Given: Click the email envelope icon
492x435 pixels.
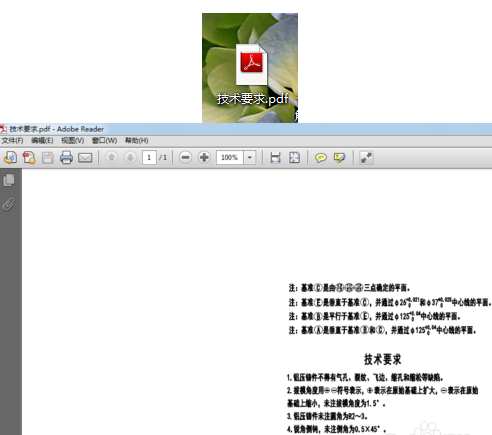Looking at the screenshot, I should click(85, 158).
